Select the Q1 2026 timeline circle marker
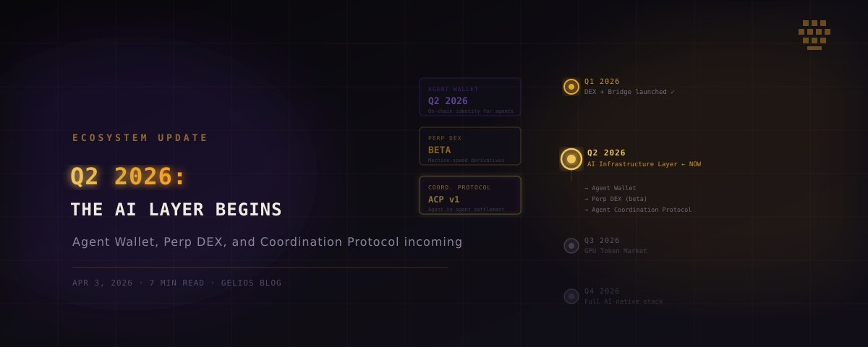The image size is (868, 347). point(571,87)
